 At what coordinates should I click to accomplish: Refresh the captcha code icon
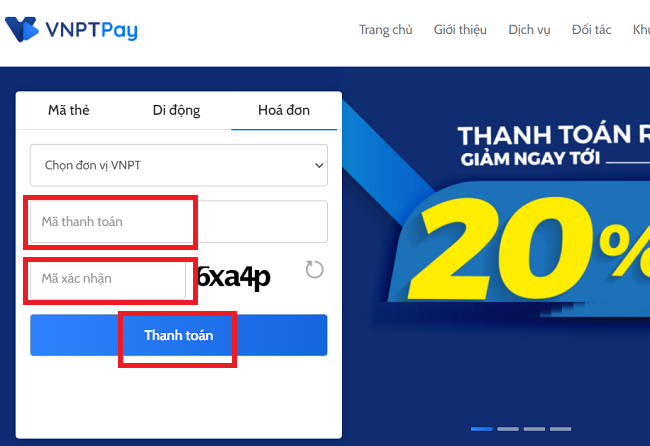coord(314,270)
